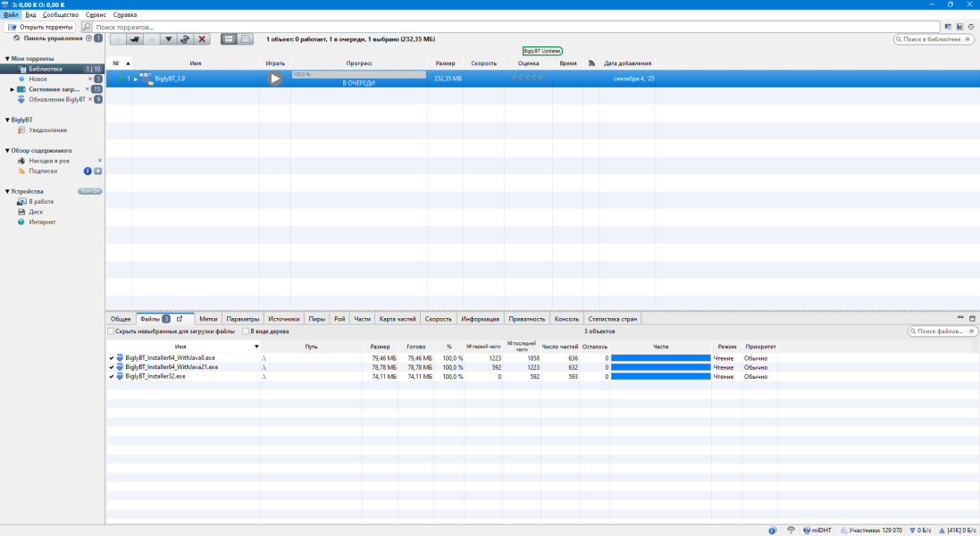Image resolution: width=980 pixels, height=536 pixels.
Task: Click the RSS column header icon
Action: pos(591,63)
